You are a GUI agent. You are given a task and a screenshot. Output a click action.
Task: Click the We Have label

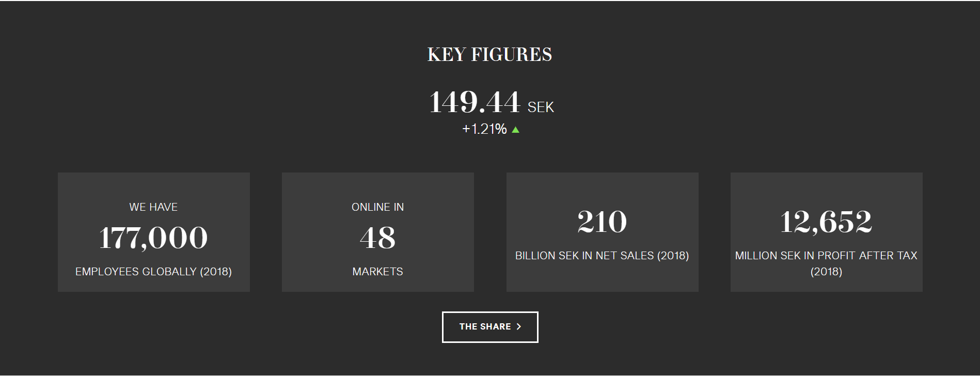(x=153, y=207)
